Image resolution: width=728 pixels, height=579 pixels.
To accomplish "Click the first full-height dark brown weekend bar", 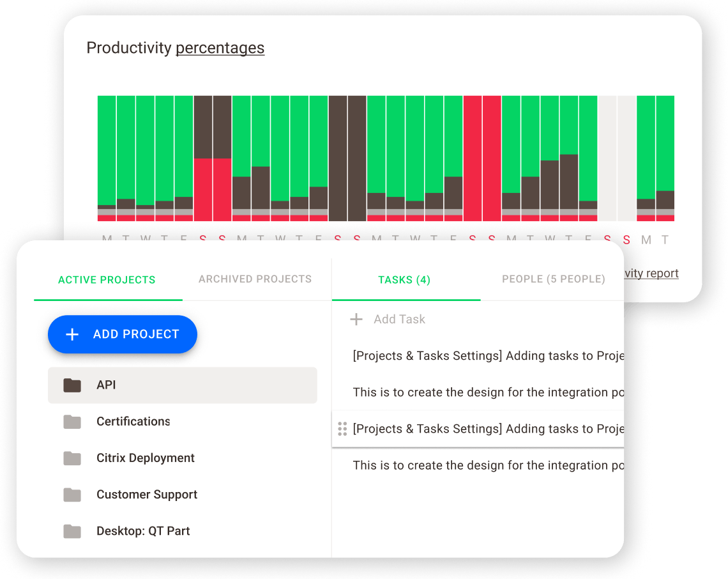I will click(338, 158).
